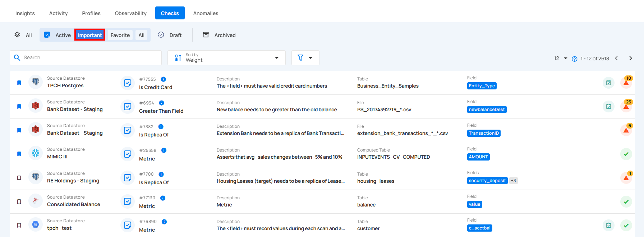Image resolution: width=644 pixels, height=237 pixels.
Task: Click check status icon for #25358
Action: (128, 154)
